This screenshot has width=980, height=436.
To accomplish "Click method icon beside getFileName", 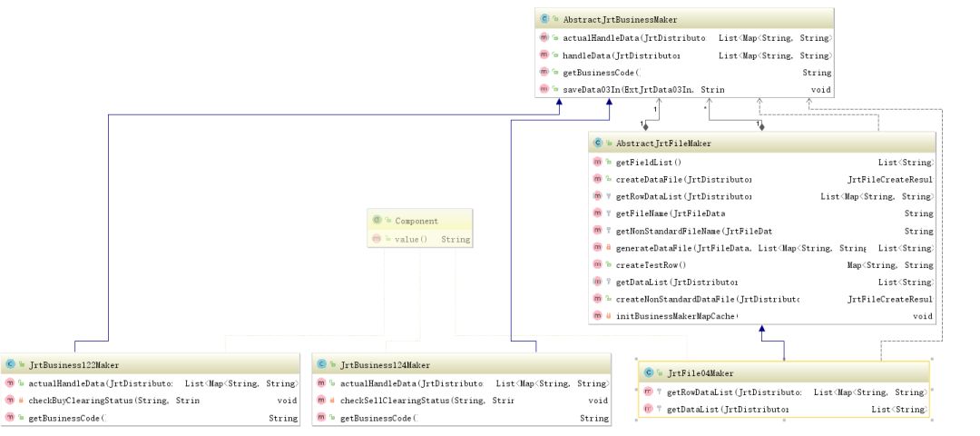I will (597, 213).
